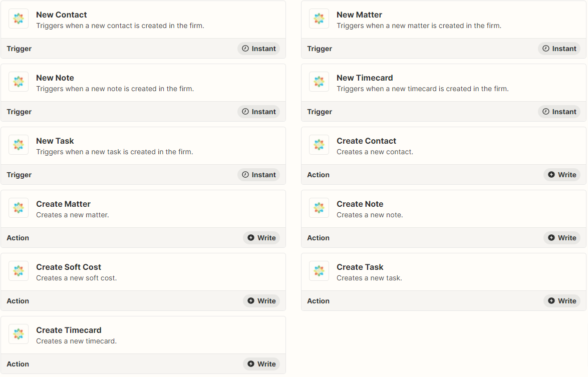The width and height of the screenshot is (588, 377).
Task: Click the app icon next to New Timecard
Action: coord(319,81)
